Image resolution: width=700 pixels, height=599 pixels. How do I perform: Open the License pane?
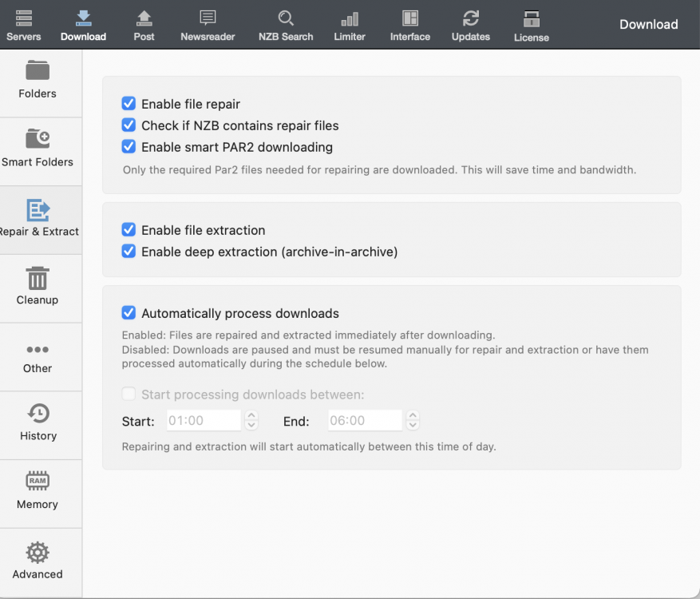pos(532,25)
